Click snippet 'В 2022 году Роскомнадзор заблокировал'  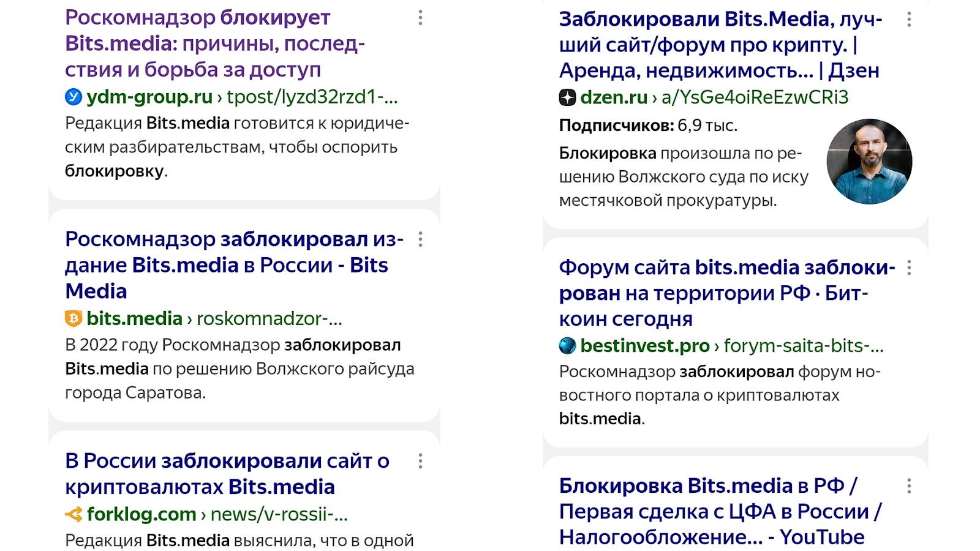[x=240, y=369]
